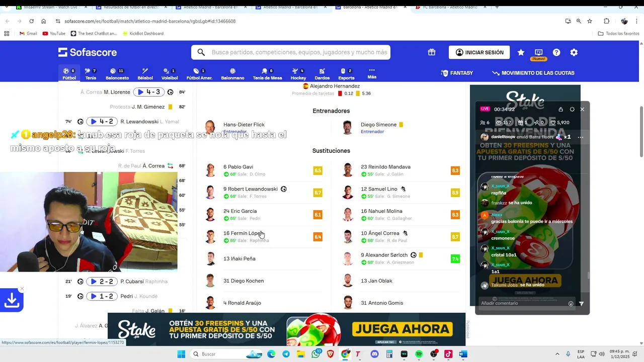644x362 pixels.
Task: Click Alexander Sørloth's 7.4 rating badge
Action: pos(455,259)
